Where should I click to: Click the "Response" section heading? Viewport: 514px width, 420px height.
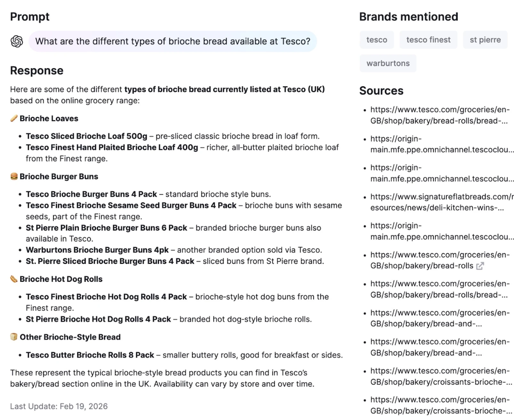coord(37,70)
